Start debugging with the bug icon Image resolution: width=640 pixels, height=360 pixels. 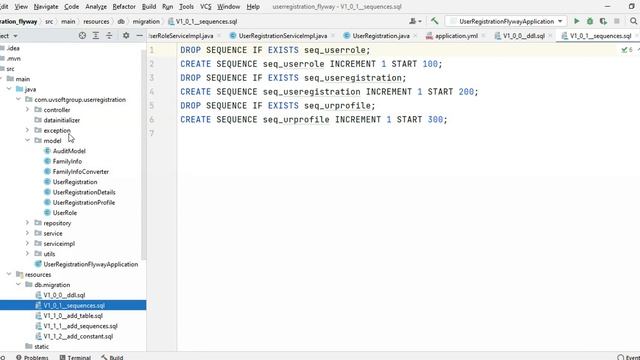tap(590, 21)
